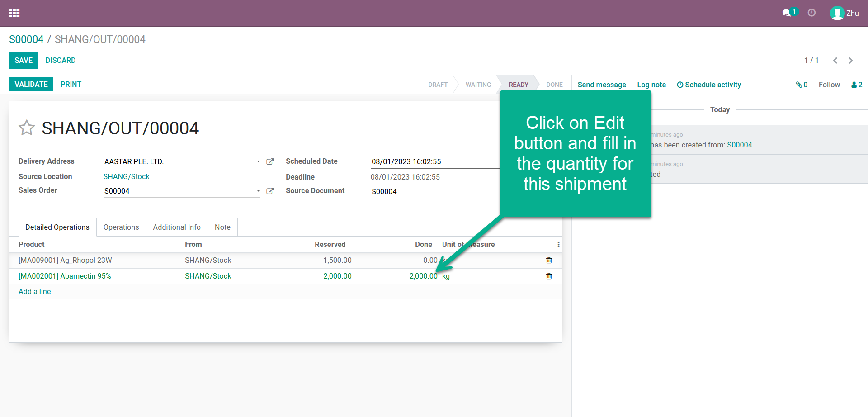The height and width of the screenshot is (417, 868).
Task: Click Add a line link
Action: 35,291
